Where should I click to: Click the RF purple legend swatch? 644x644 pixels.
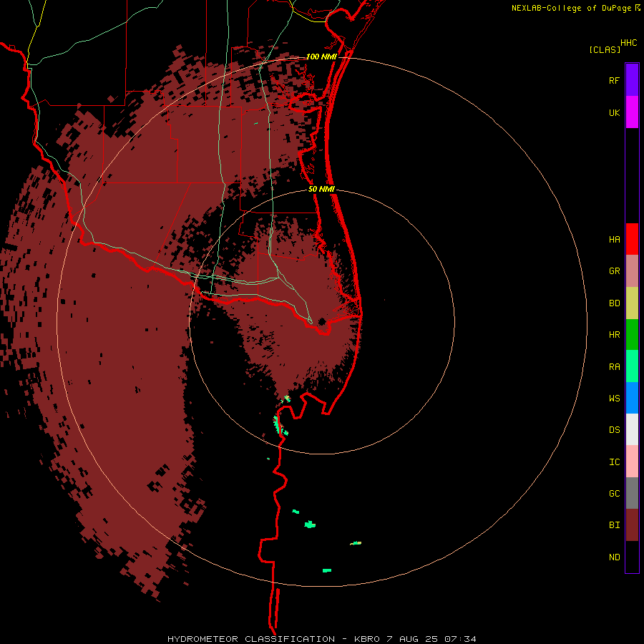tap(632, 80)
